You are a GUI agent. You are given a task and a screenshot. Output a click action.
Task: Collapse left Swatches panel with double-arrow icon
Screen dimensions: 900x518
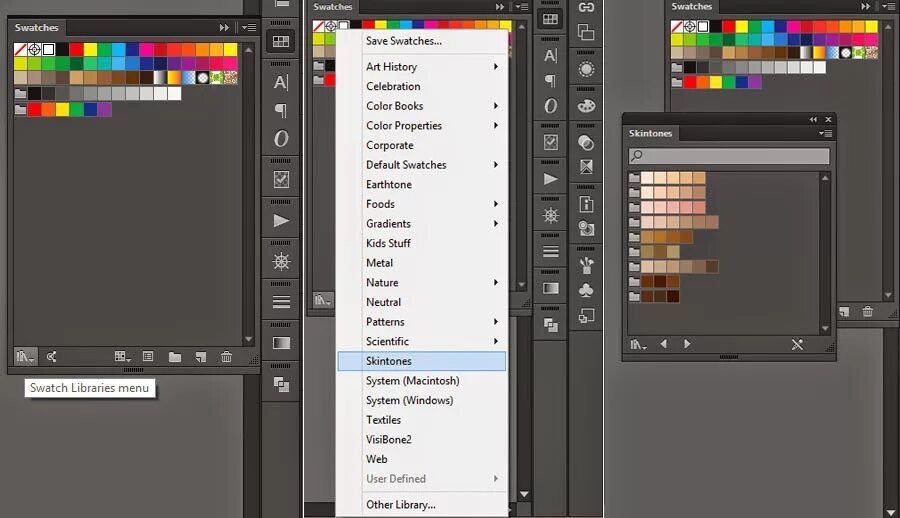pyautogui.click(x=224, y=28)
